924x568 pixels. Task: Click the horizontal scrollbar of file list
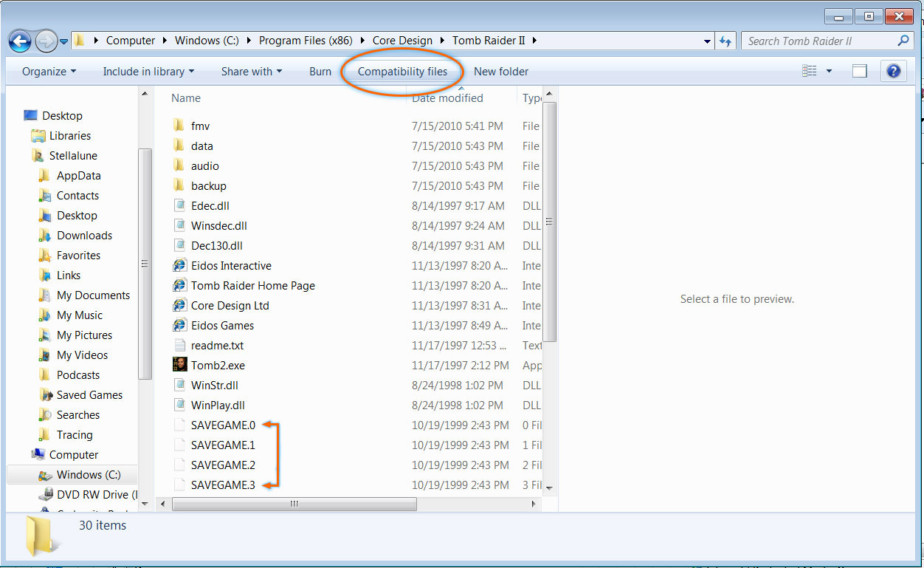pyautogui.click(x=295, y=504)
